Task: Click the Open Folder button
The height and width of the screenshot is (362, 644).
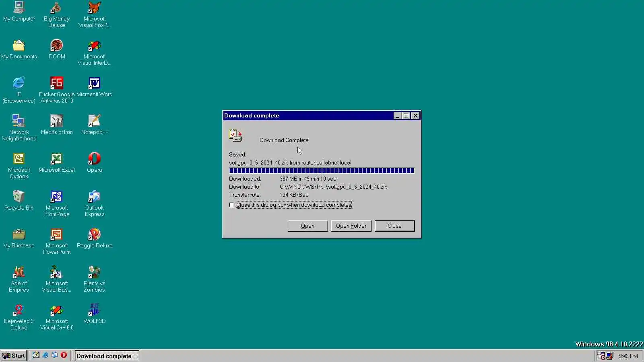Action: pos(351,226)
